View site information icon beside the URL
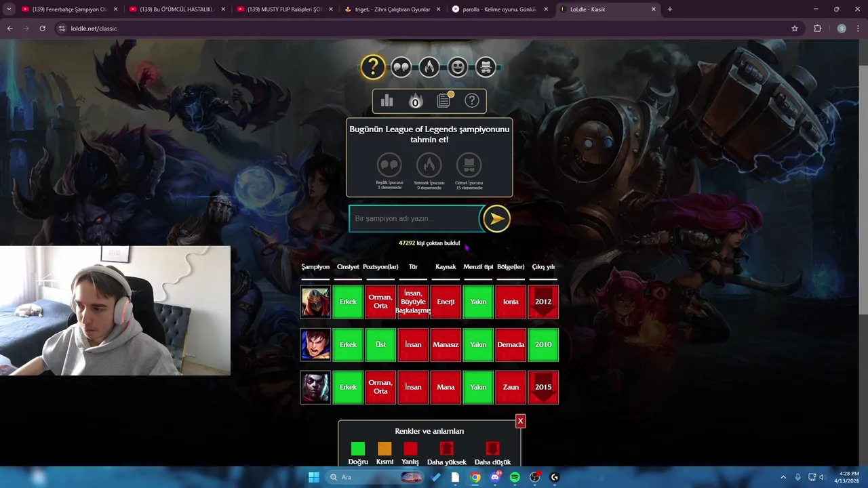This screenshot has height=488, width=868. 62,28
